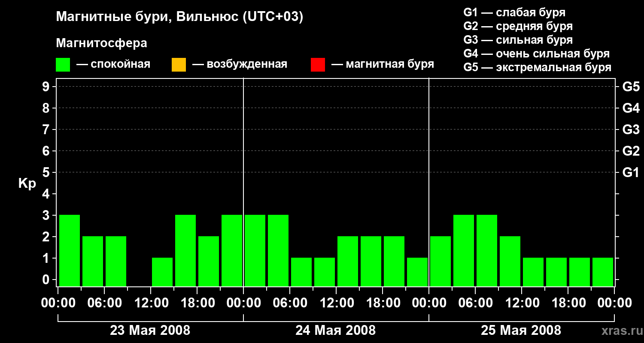Click the 18:00 time label above 25 Мая

568,303
